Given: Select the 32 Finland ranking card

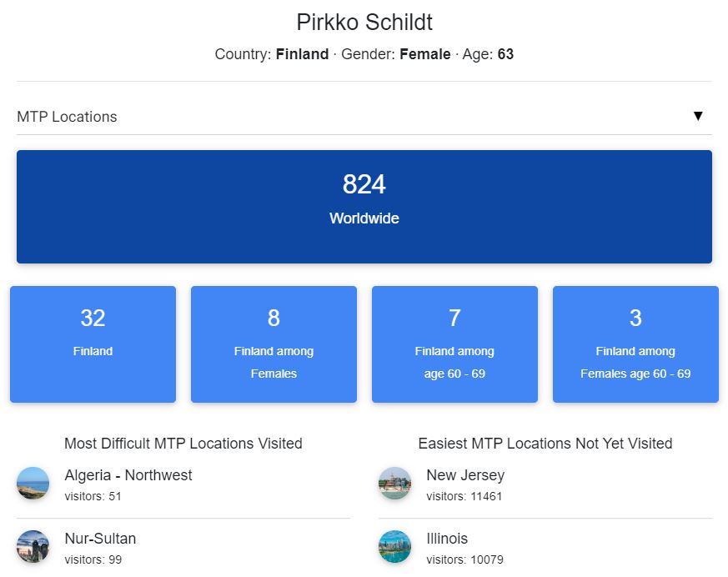Looking at the screenshot, I should [x=93, y=344].
